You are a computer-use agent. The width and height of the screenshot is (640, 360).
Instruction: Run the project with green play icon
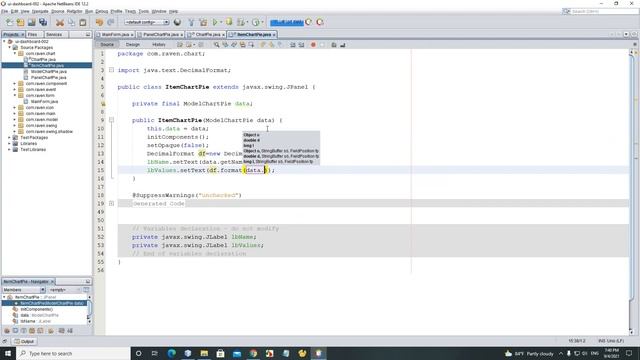pos(215,22)
